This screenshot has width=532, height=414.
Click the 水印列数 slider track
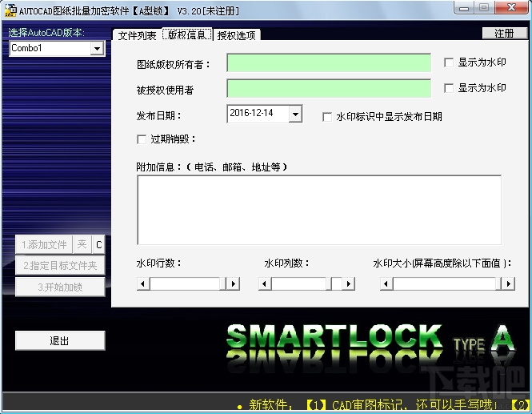pos(298,283)
